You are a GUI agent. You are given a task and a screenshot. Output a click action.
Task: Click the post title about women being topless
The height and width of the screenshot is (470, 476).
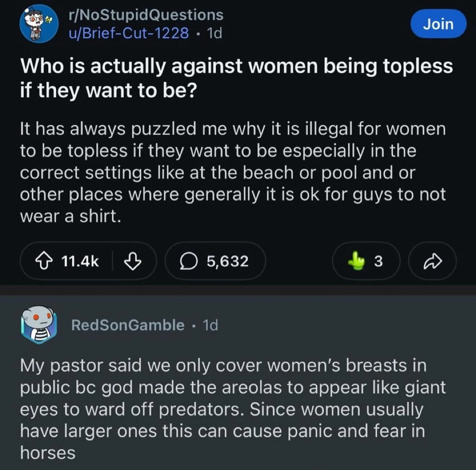236,78
